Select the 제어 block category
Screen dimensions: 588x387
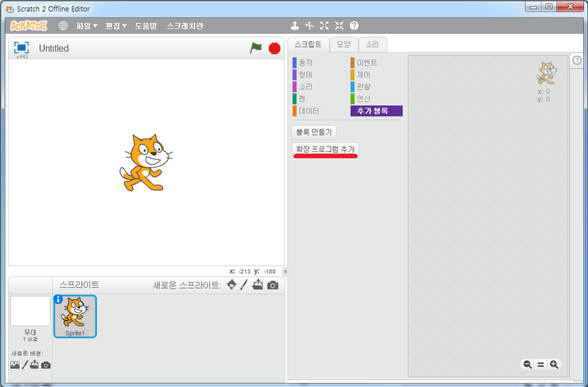pyautogui.click(x=361, y=74)
